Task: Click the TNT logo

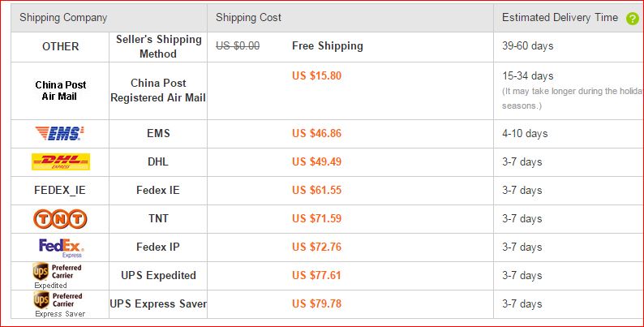Action: click(x=60, y=219)
